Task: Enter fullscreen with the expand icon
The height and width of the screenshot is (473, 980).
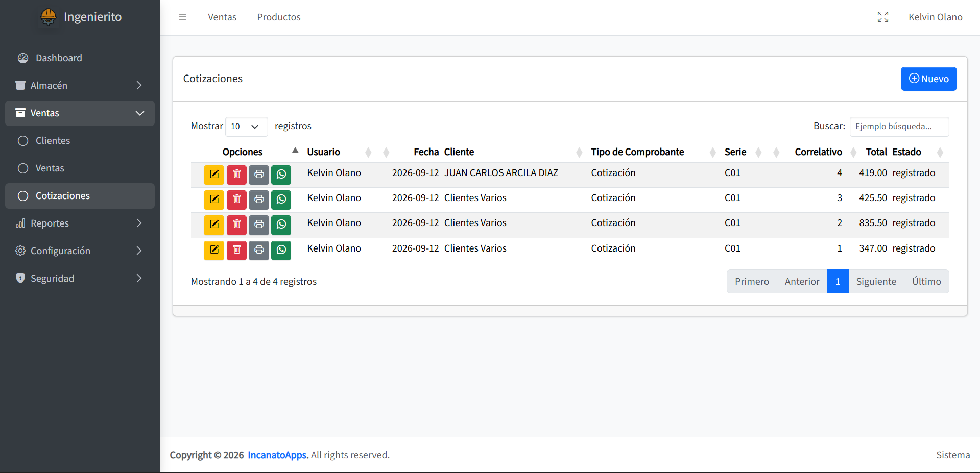Action: (883, 17)
